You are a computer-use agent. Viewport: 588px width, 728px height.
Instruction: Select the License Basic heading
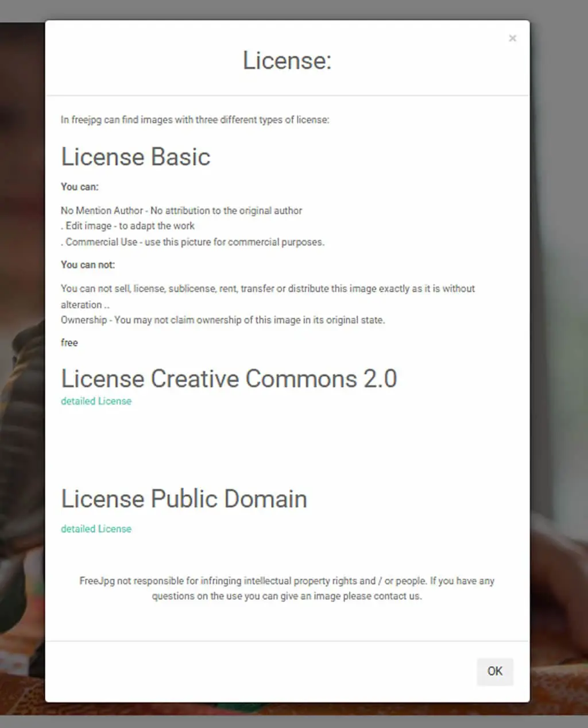(136, 157)
